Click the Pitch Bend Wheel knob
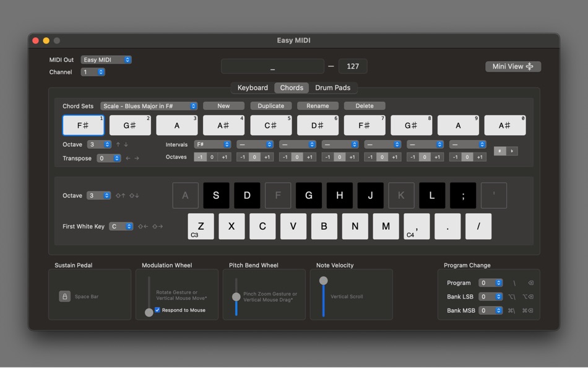Viewport: 588px width, 368px height. 236,297
